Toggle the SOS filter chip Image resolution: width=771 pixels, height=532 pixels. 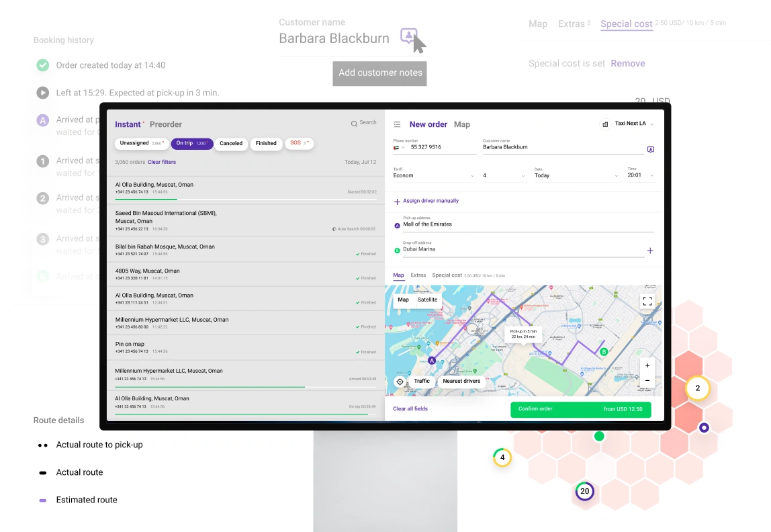coord(300,143)
